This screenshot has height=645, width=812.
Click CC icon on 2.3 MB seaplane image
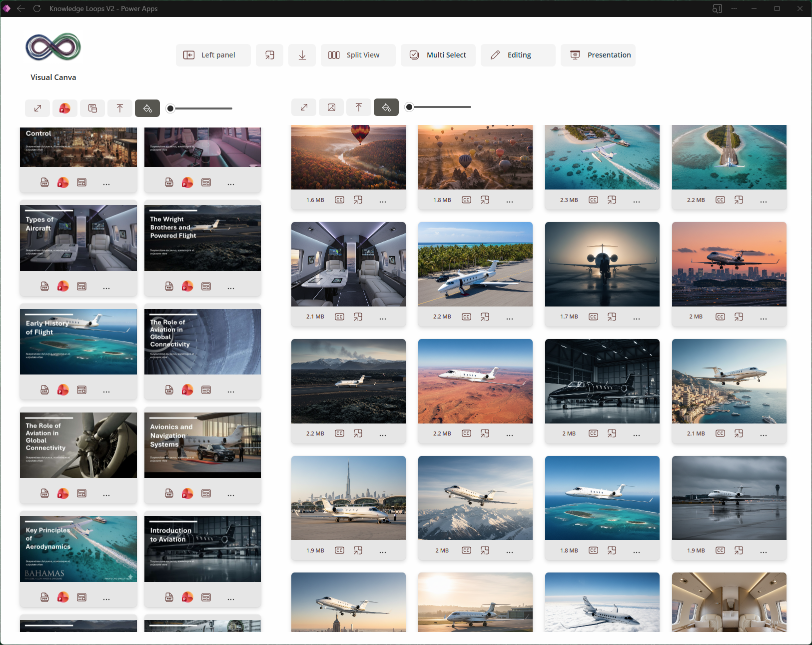594,199
